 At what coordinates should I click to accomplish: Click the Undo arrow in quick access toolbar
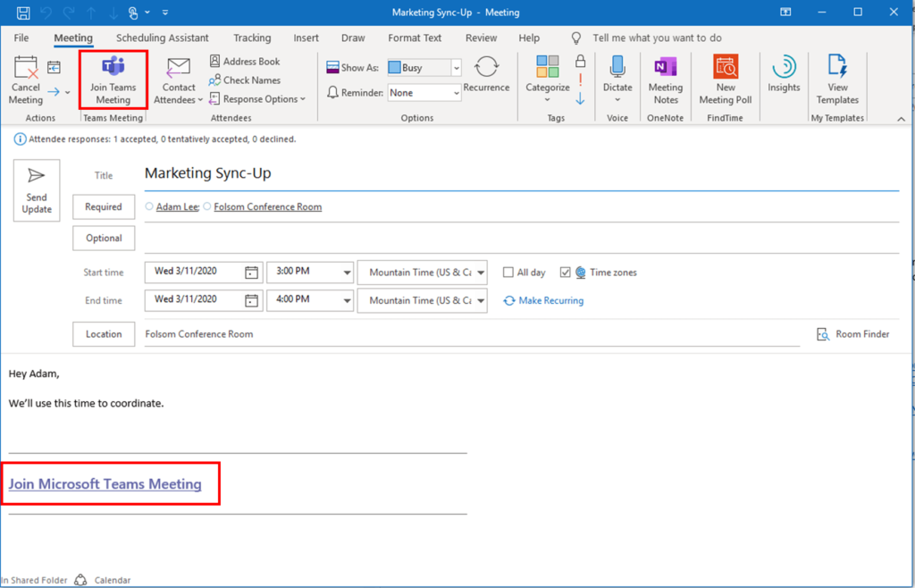pos(46,13)
